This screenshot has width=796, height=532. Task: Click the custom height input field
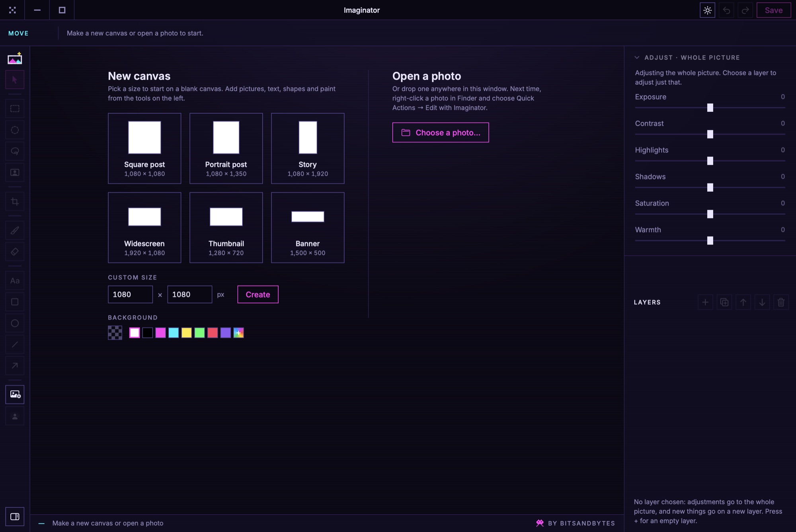click(x=190, y=294)
